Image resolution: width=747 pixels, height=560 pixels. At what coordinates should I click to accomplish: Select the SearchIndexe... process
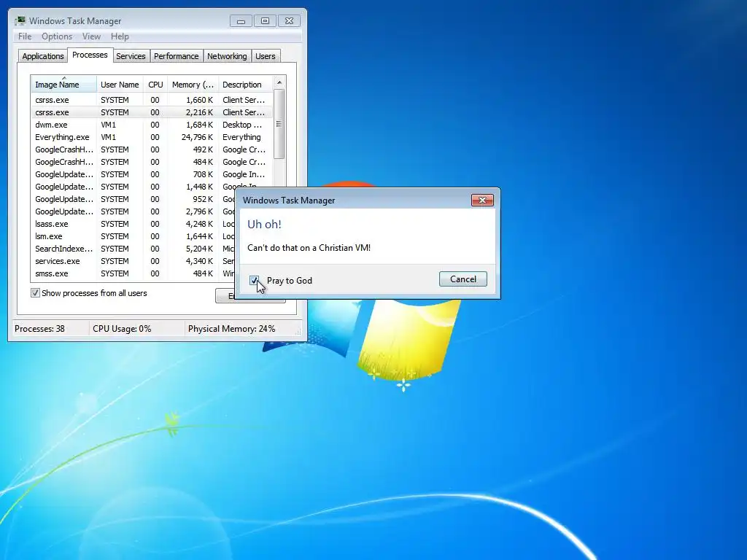pos(133,249)
